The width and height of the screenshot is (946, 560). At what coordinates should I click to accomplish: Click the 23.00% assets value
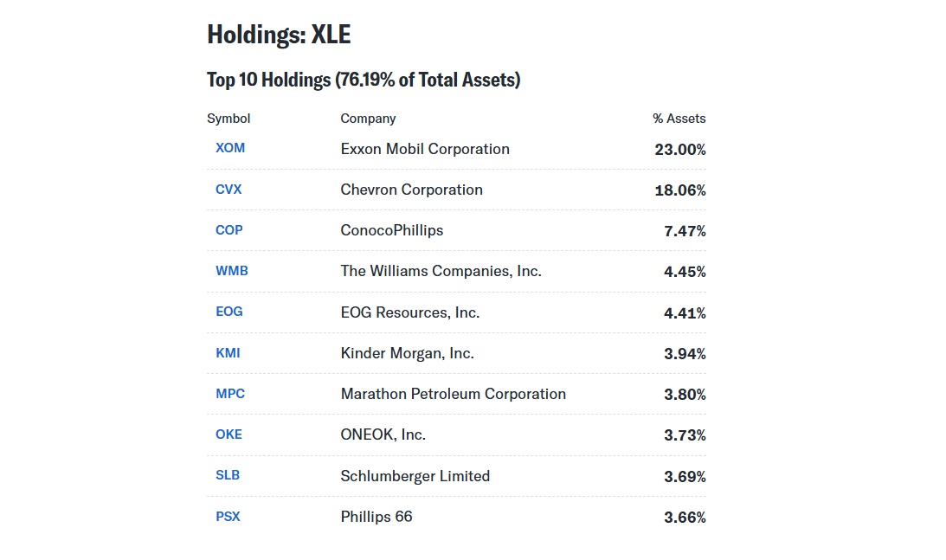point(679,150)
